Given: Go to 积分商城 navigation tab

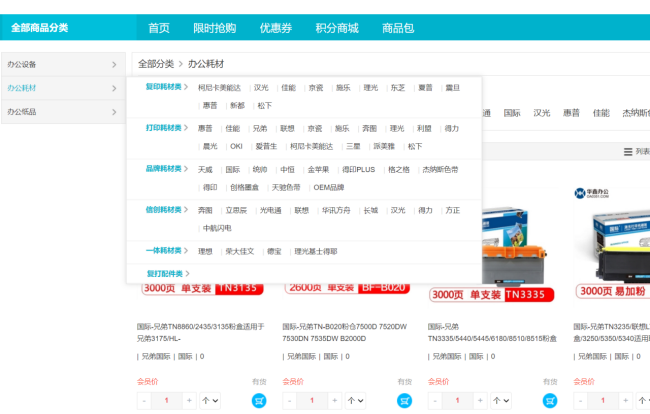Looking at the screenshot, I should coord(336,28).
